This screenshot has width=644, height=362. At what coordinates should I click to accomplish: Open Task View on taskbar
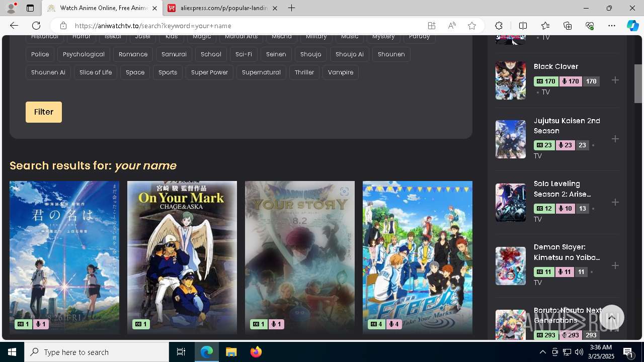coord(181,352)
